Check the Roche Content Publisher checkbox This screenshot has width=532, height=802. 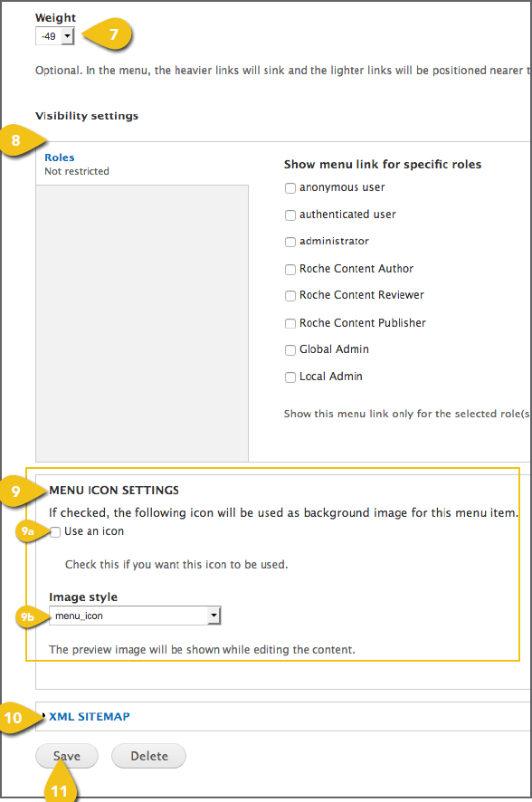(x=290, y=324)
